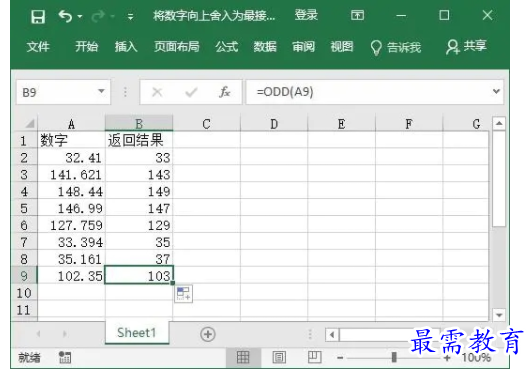532x373 pixels.
Task: Click next sheet navigation arrow
Action: 64,334
